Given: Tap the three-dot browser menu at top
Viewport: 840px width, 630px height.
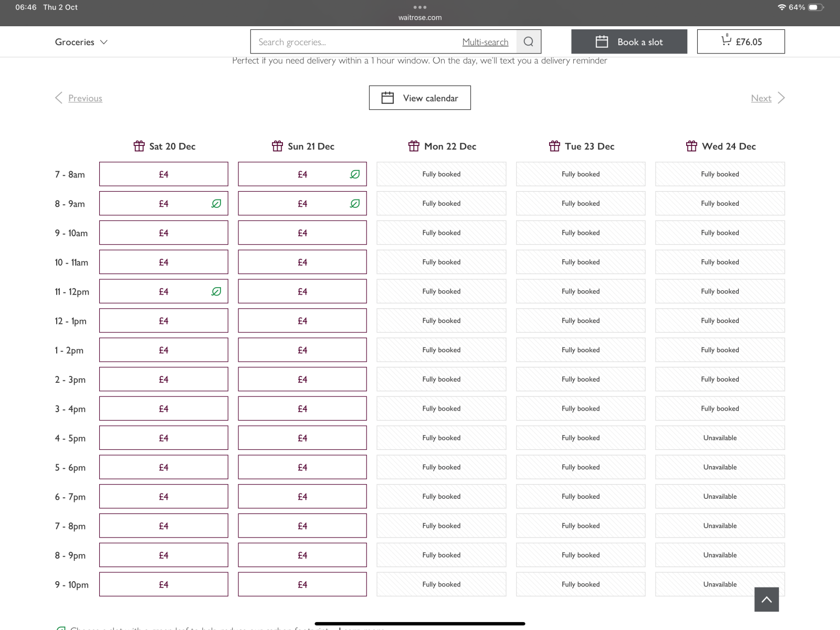Looking at the screenshot, I should [x=420, y=7].
